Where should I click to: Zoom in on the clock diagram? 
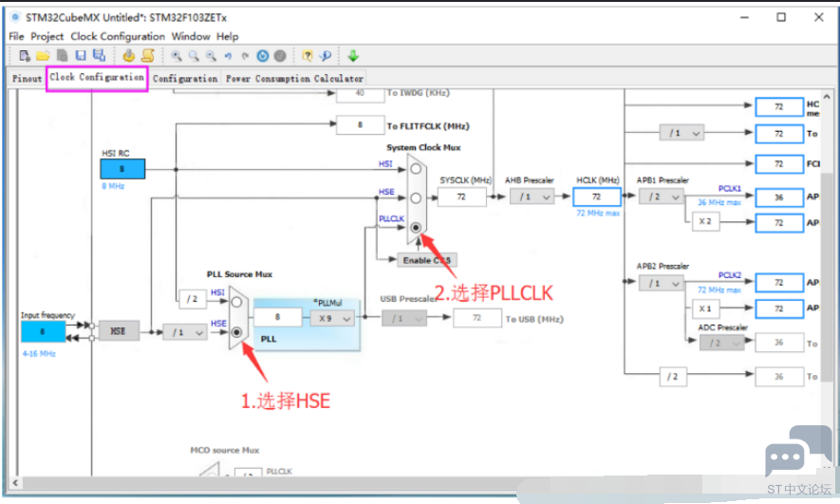pyautogui.click(x=177, y=56)
